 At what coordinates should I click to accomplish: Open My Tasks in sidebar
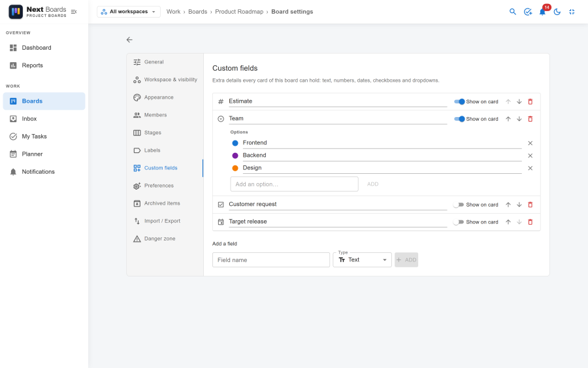[x=44, y=137]
